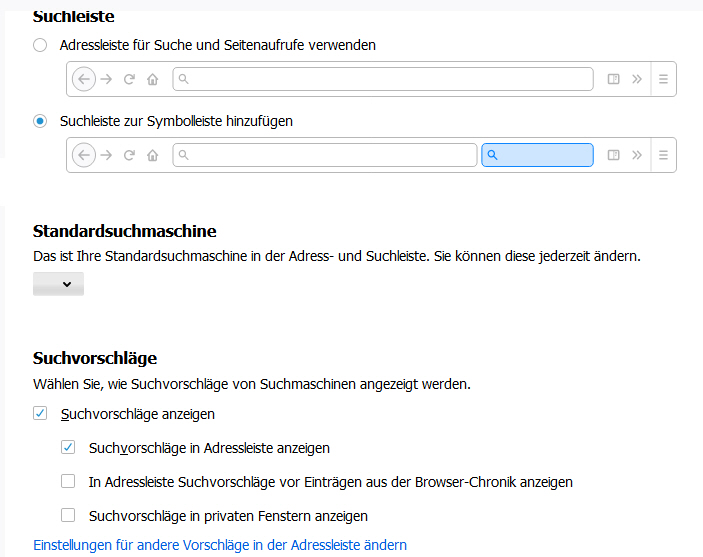Enable "Suchvorschläge in privaten Fenstern anzeigen"
The height and width of the screenshot is (557, 703).
(x=68, y=516)
